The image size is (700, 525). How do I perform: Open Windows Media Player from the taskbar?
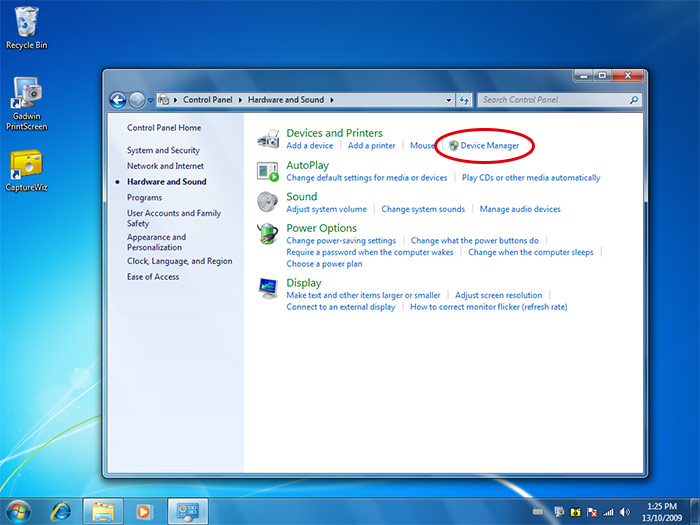click(144, 512)
